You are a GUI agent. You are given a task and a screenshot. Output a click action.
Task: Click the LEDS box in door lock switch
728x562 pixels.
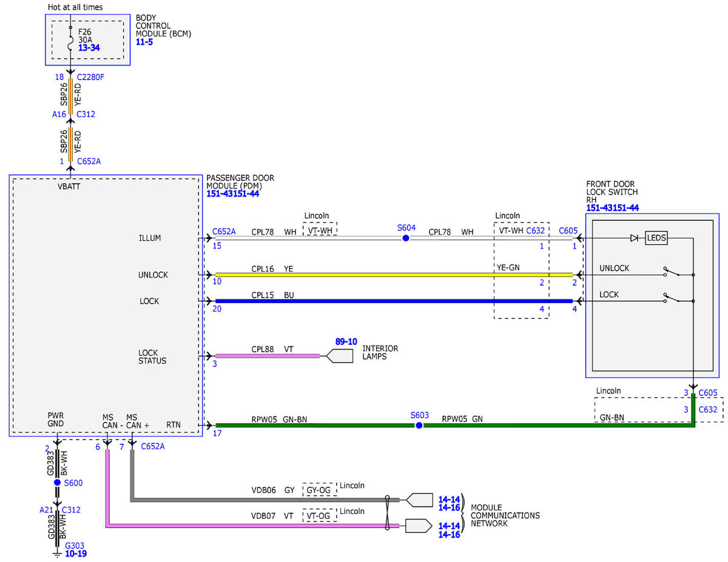pyautogui.click(x=656, y=238)
